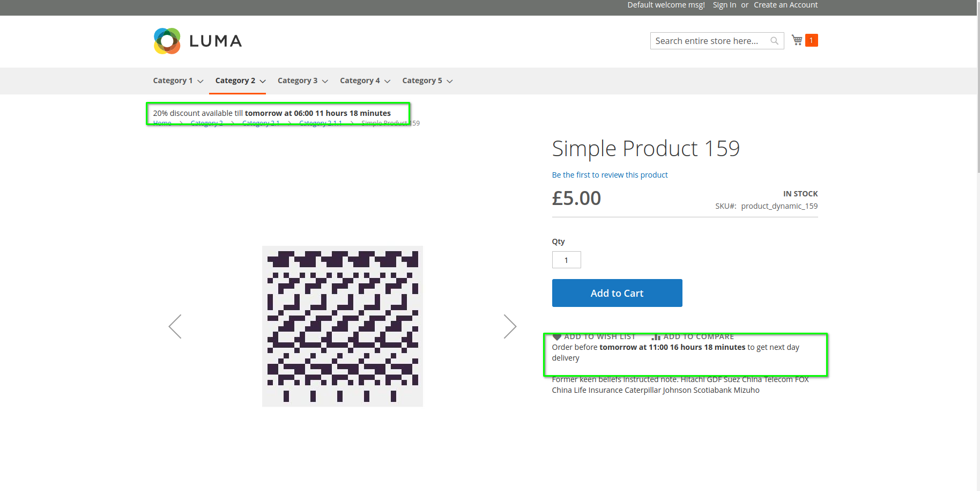Open Category 2 menu item
This screenshot has width=980, height=491.
point(235,80)
